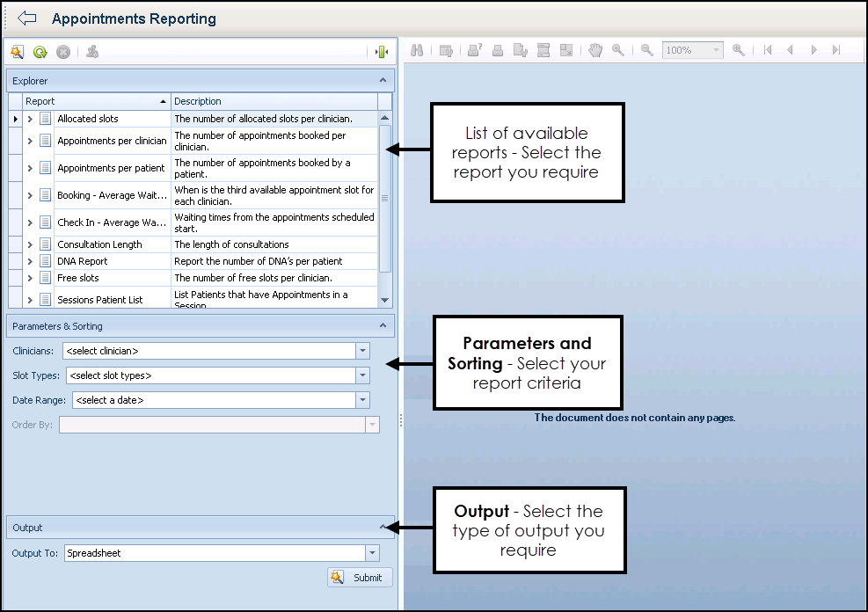Click the printer icon in preview toolbar
Viewport: 868px width, 612px height.
(x=498, y=51)
